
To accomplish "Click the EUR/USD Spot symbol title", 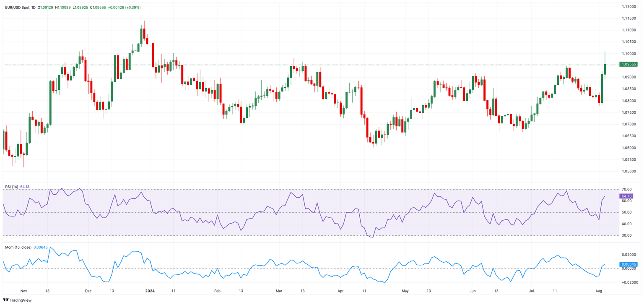I will point(17,8).
